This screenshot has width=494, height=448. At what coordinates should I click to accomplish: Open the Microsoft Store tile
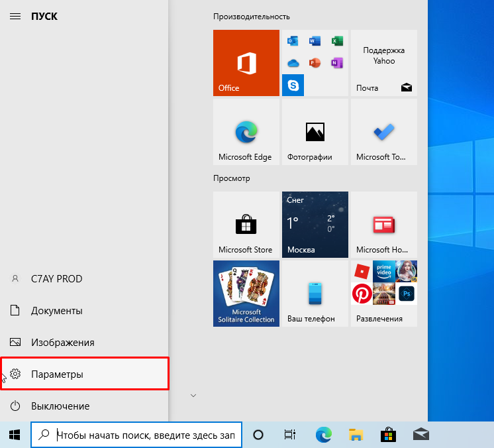click(x=246, y=225)
